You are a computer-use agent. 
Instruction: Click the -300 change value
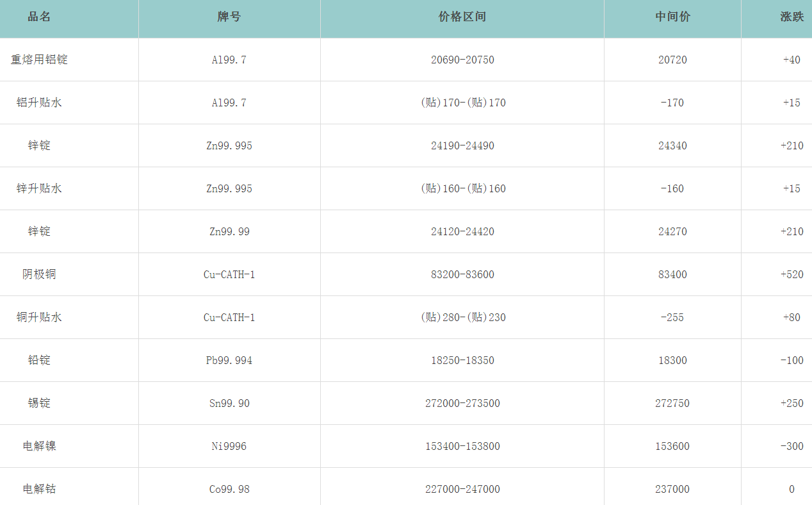click(792, 446)
